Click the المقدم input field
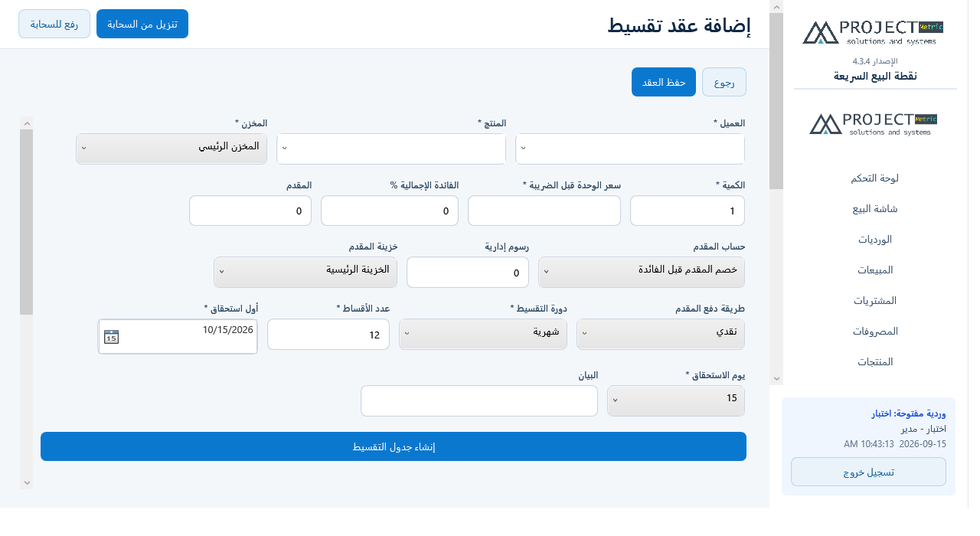This screenshot has height=536, width=980. 250,211
